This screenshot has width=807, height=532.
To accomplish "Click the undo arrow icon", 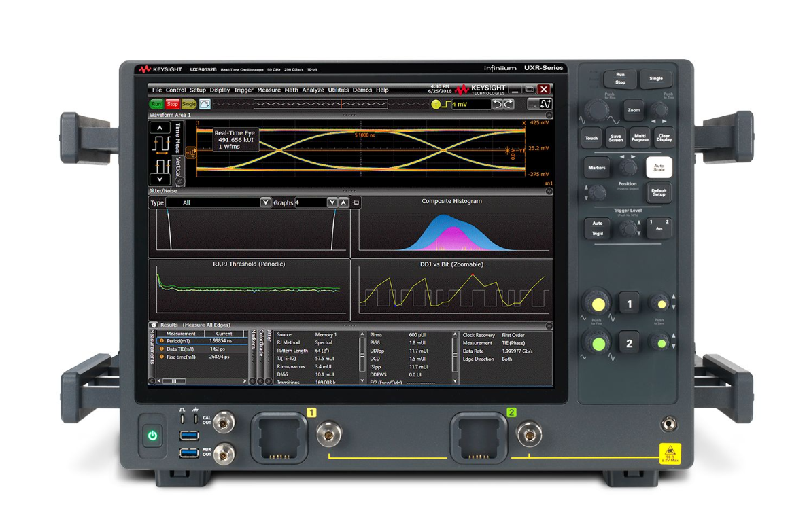I will 496,103.
